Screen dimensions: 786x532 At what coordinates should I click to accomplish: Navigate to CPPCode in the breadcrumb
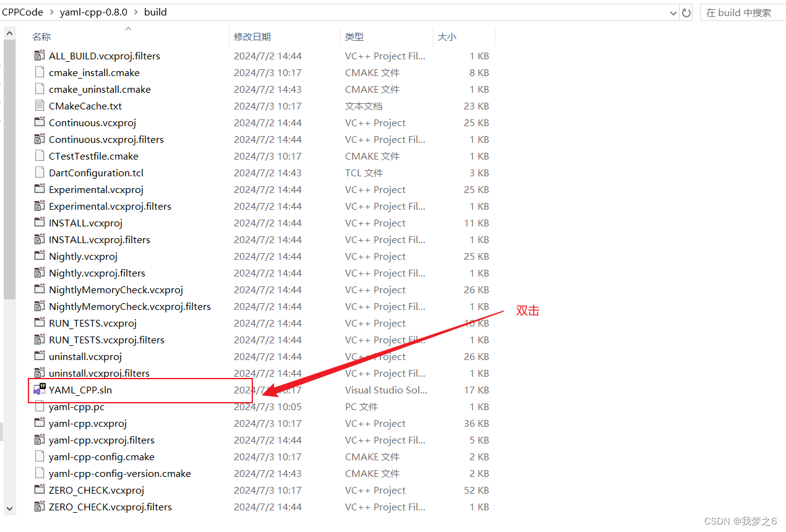pos(23,12)
